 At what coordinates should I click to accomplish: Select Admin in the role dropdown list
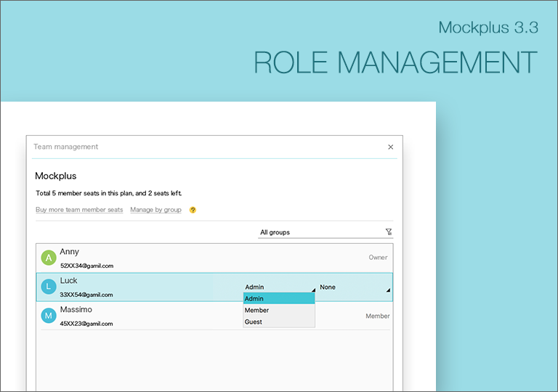279,298
